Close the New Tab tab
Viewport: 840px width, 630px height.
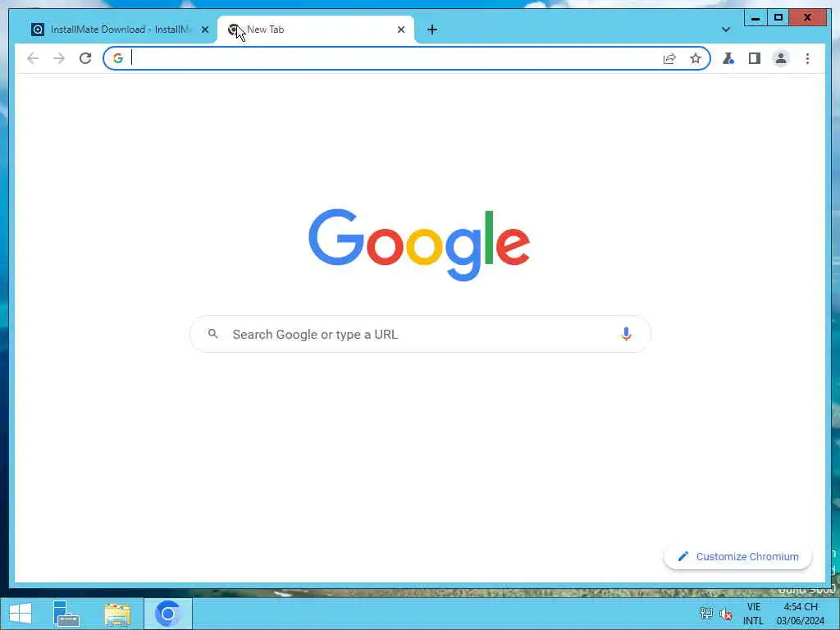click(x=400, y=30)
